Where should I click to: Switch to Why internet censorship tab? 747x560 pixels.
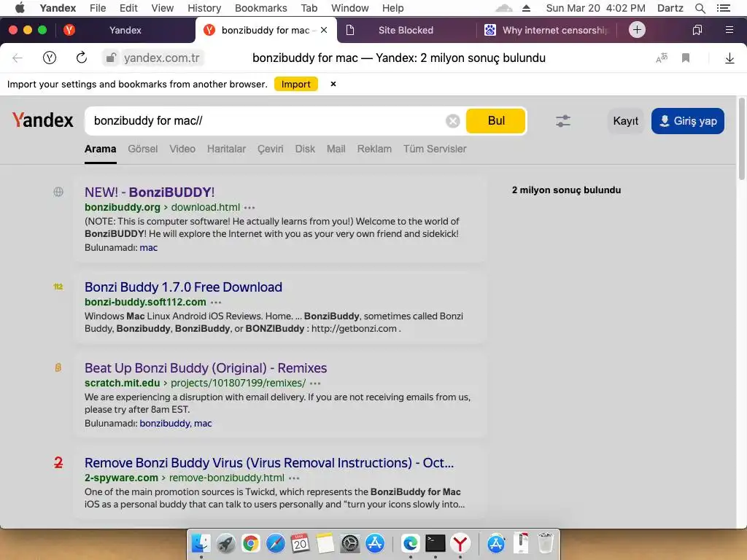pyautogui.click(x=546, y=30)
